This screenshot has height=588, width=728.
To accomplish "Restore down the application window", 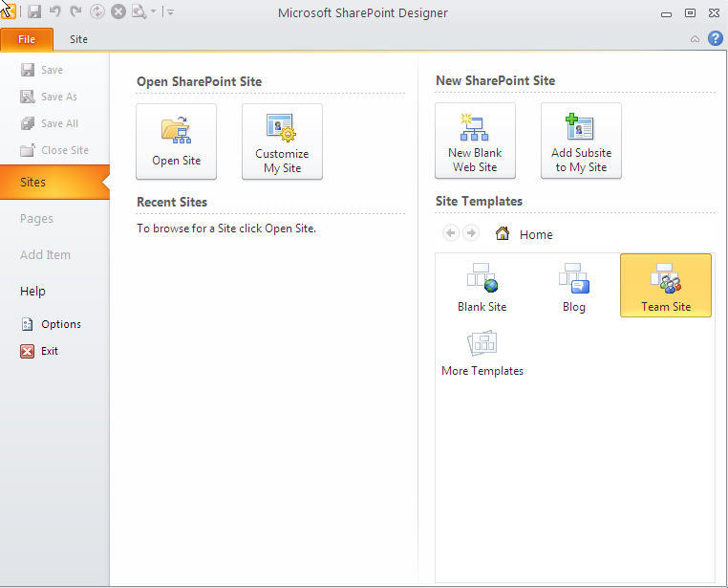I will (691, 13).
